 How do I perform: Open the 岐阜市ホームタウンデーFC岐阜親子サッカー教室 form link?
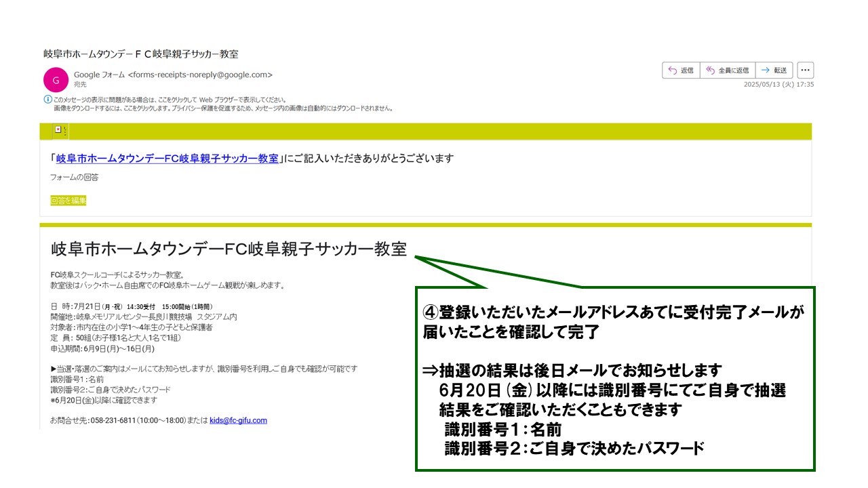pos(167,159)
